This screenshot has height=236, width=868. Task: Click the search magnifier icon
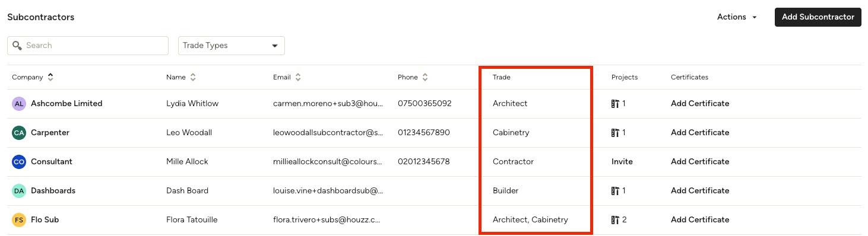coord(17,46)
